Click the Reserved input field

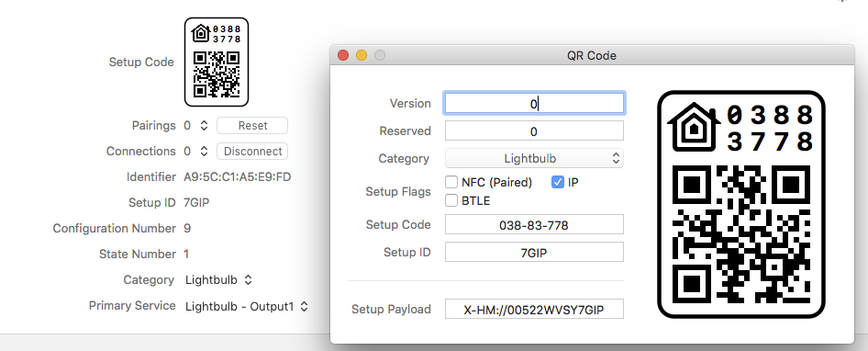534,130
